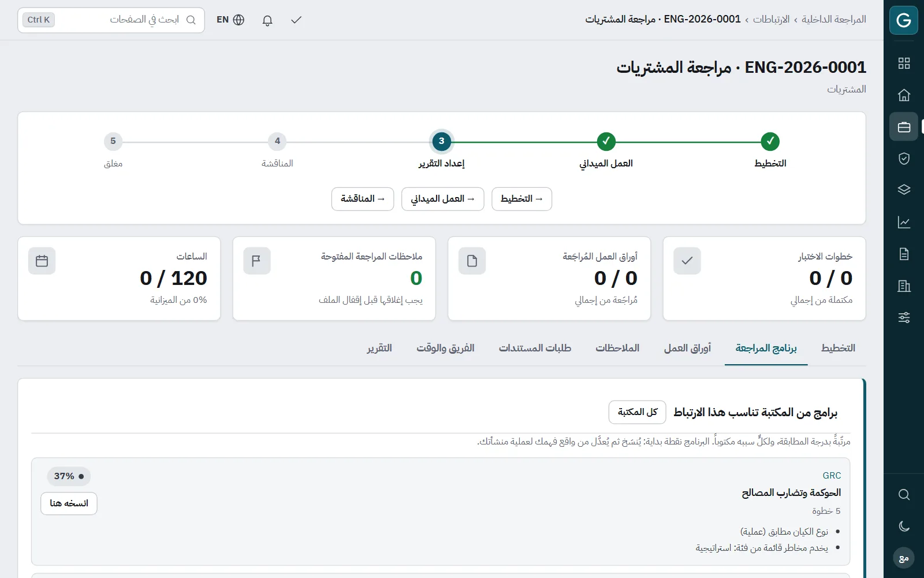Open the dashboard grid icon in sidebar
Viewport: 924px width, 578px height.
tap(904, 64)
